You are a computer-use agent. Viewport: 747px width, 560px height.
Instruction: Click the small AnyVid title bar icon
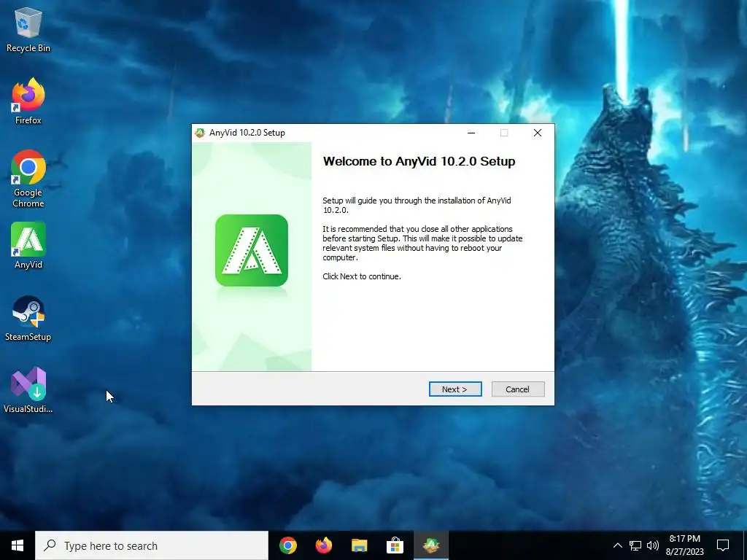(200, 133)
